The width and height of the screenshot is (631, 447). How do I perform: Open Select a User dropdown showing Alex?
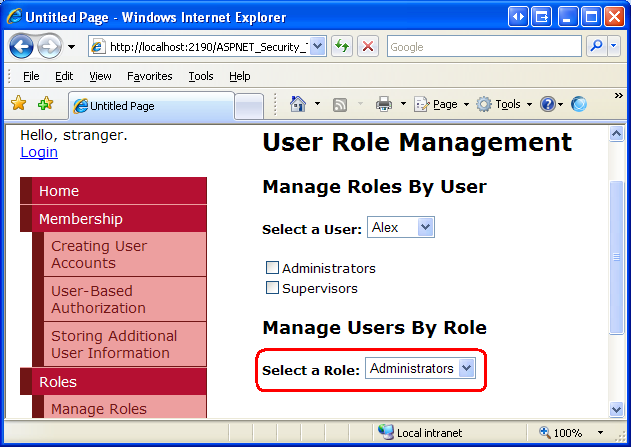[401, 227]
